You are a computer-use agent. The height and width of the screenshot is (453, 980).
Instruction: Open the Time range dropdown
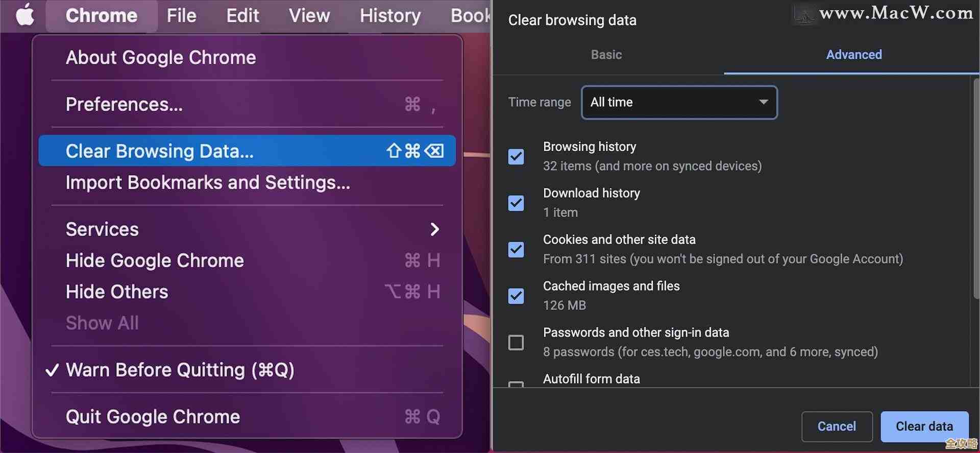(679, 103)
